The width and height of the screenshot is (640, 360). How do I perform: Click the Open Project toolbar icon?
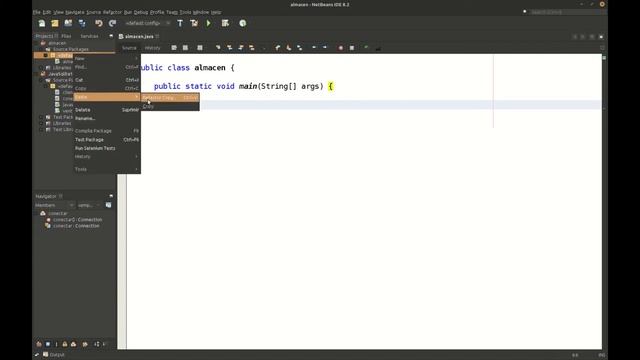pyautogui.click(x=68, y=23)
